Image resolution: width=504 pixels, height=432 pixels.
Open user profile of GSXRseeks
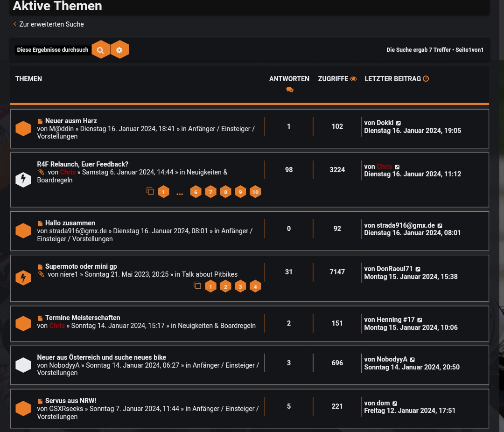pos(66,409)
